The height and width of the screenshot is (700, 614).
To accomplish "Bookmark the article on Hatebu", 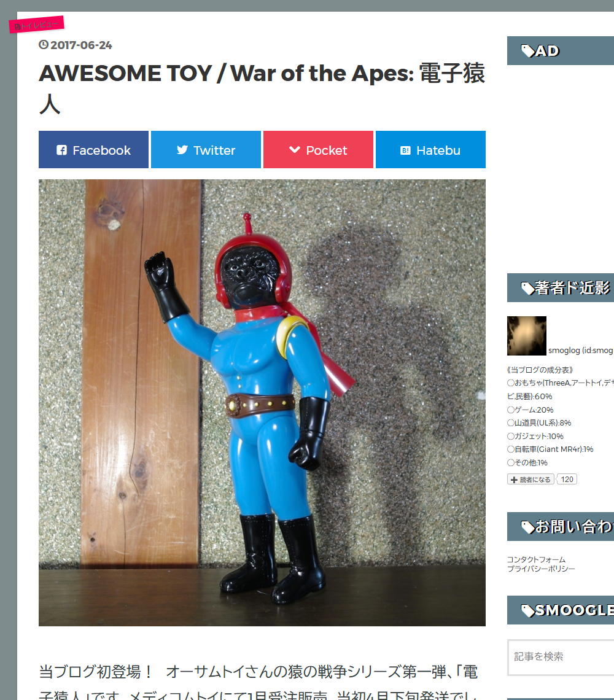I will (x=430, y=150).
